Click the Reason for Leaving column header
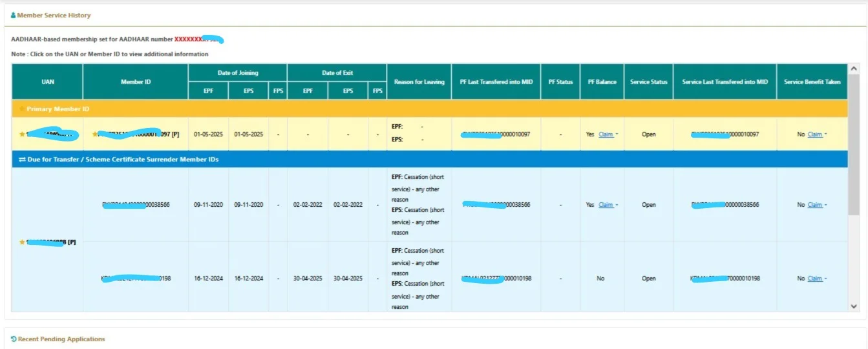 point(419,82)
